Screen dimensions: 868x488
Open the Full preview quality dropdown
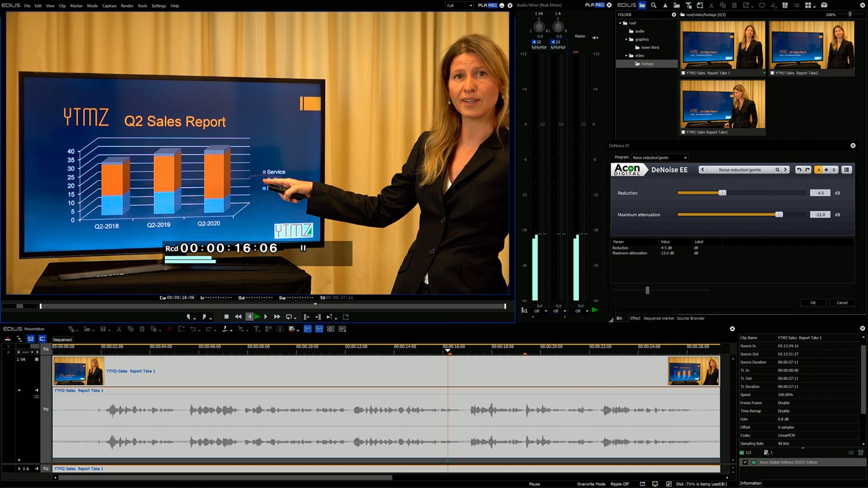point(459,5)
